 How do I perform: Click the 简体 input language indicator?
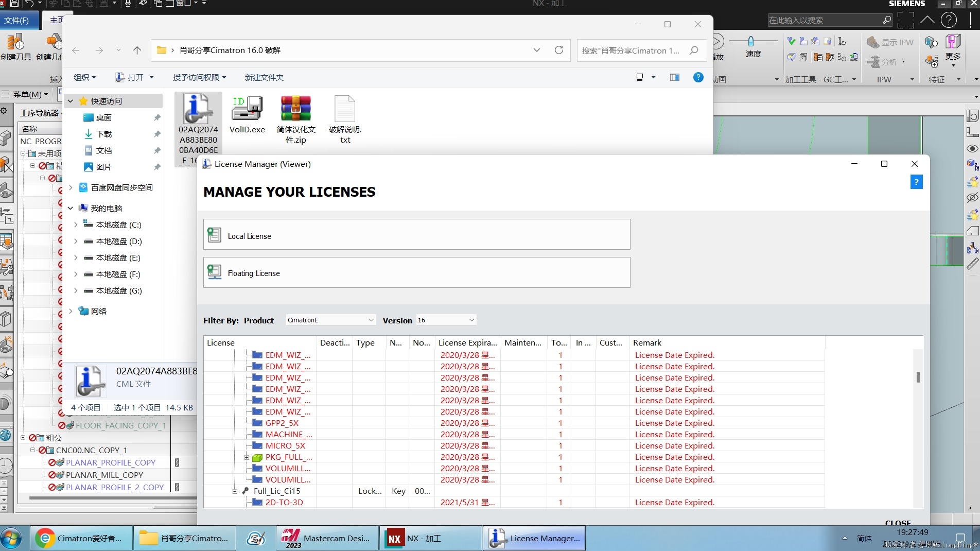click(x=864, y=539)
